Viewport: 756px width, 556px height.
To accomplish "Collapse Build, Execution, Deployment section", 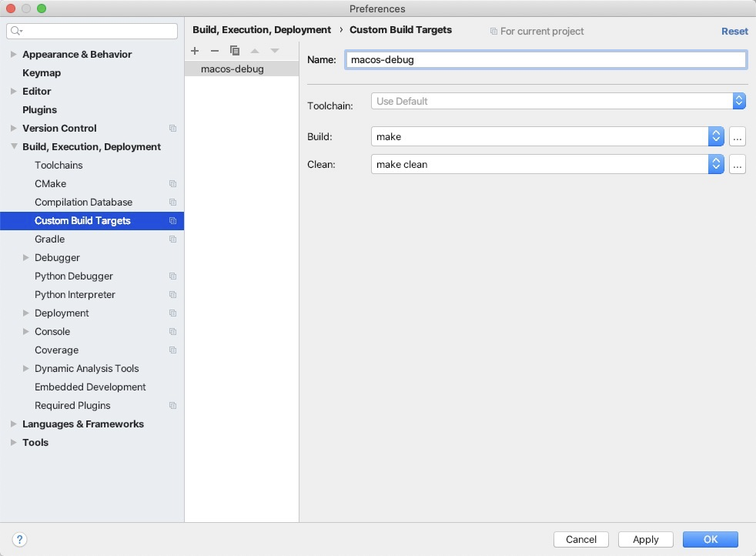I will (x=14, y=146).
